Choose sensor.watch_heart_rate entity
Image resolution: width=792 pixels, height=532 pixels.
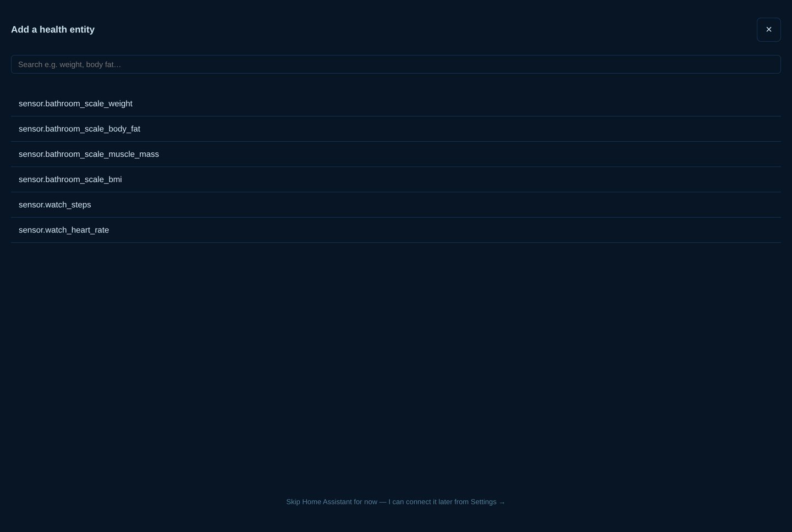[396, 230]
